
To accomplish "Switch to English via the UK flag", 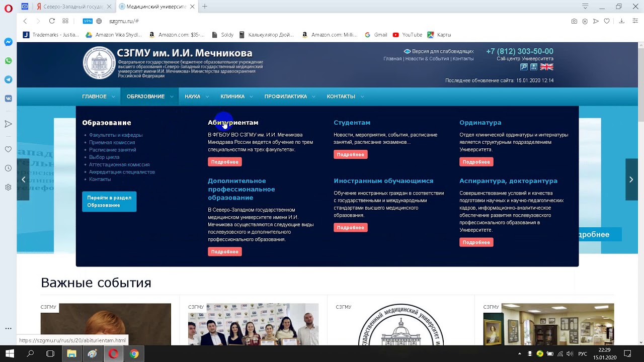I will pyautogui.click(x=547, y=67).
